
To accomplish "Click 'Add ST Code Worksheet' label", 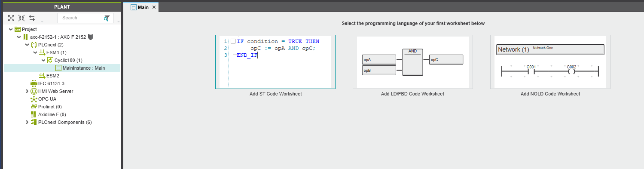I will point(275,94).
